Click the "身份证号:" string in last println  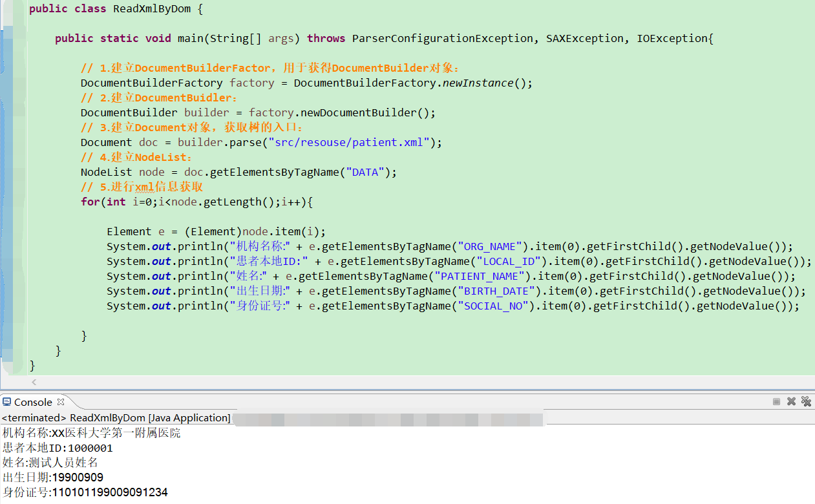(260, 306)
